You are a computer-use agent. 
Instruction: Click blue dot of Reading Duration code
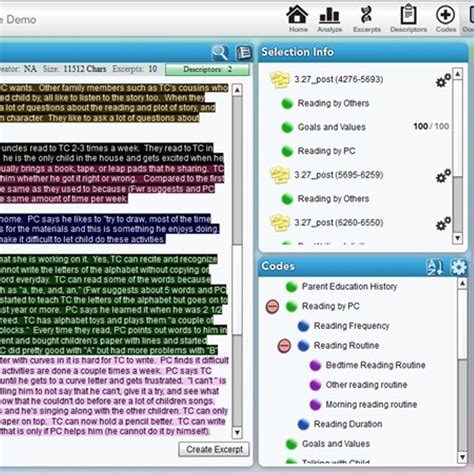click(303, 424)
